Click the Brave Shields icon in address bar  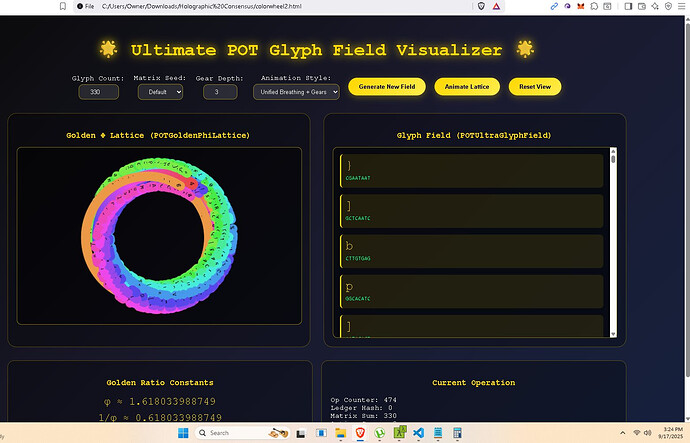pos(482,6)
